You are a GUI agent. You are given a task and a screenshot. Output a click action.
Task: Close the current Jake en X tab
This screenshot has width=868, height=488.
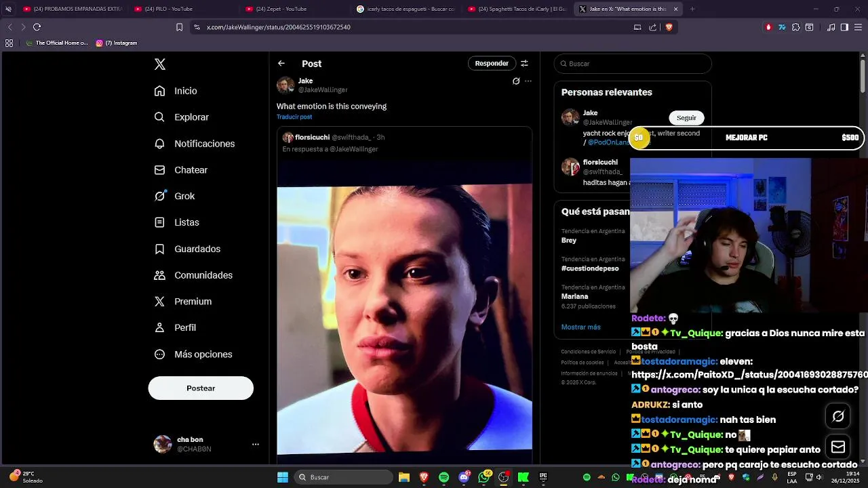tap(675, 9)
